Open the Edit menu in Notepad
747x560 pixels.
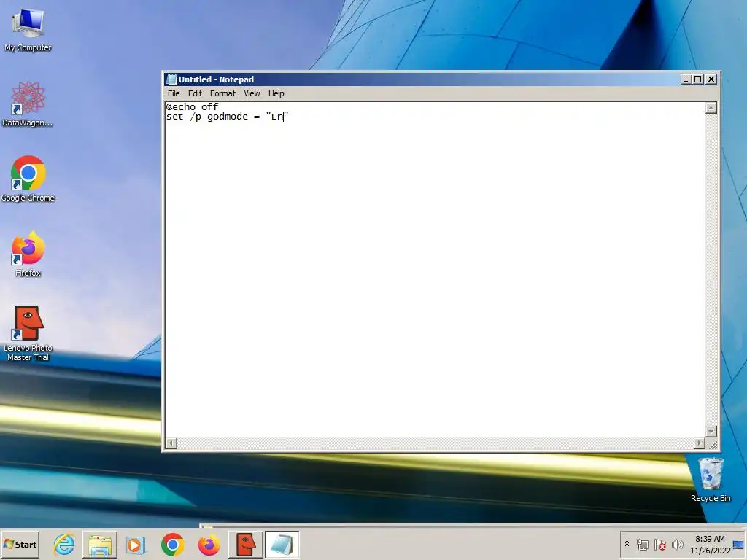(x=195, y=93)
